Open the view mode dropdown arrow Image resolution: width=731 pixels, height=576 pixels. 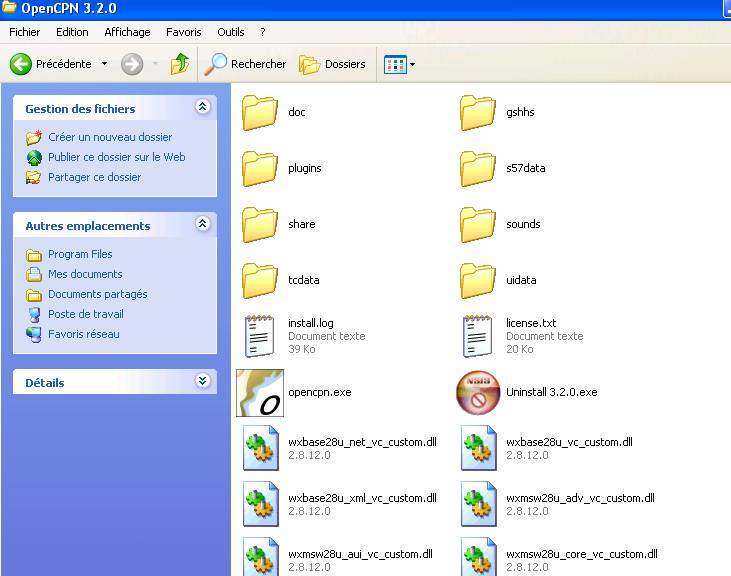click(412, 65)
